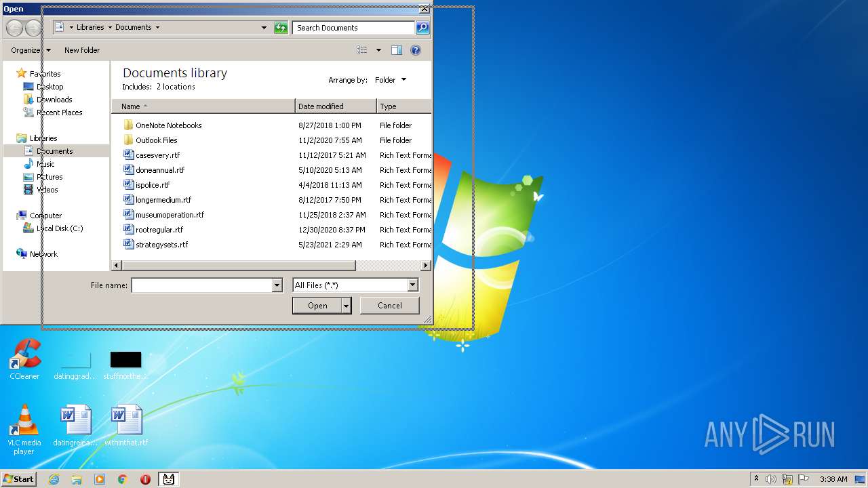The width and height of the screenshot is (868, 488).
Task: Open the Organize dropdown menu
Action: [x=31, y=50]
